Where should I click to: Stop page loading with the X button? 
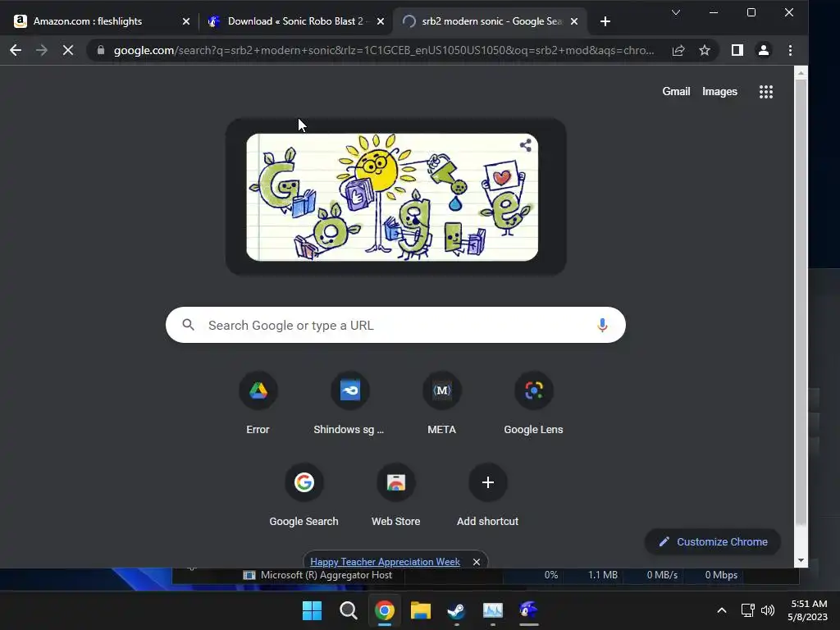click(68, 50)
